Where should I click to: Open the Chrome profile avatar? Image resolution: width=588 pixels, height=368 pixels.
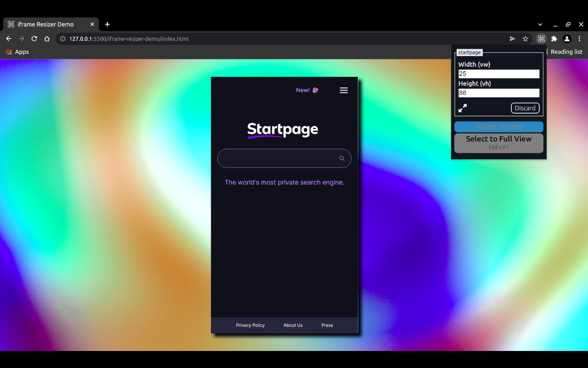click(x=567, y=39)
